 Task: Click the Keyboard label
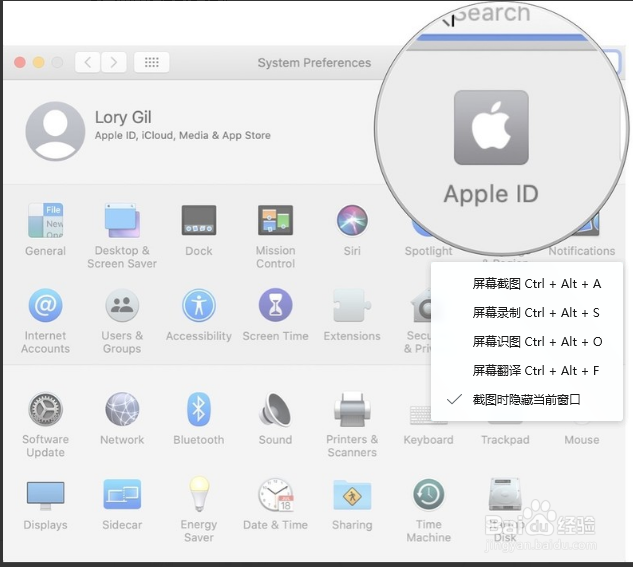[428, 440]
